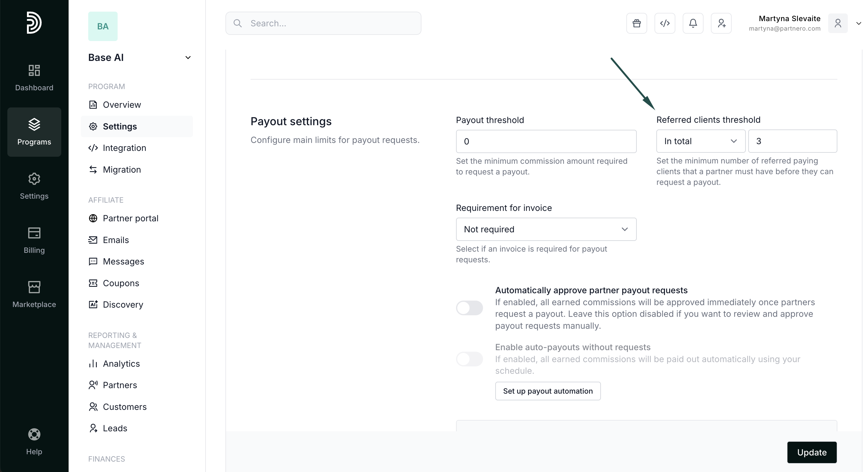
Task: Click the Partnero logo at top left
Action: 34,23
